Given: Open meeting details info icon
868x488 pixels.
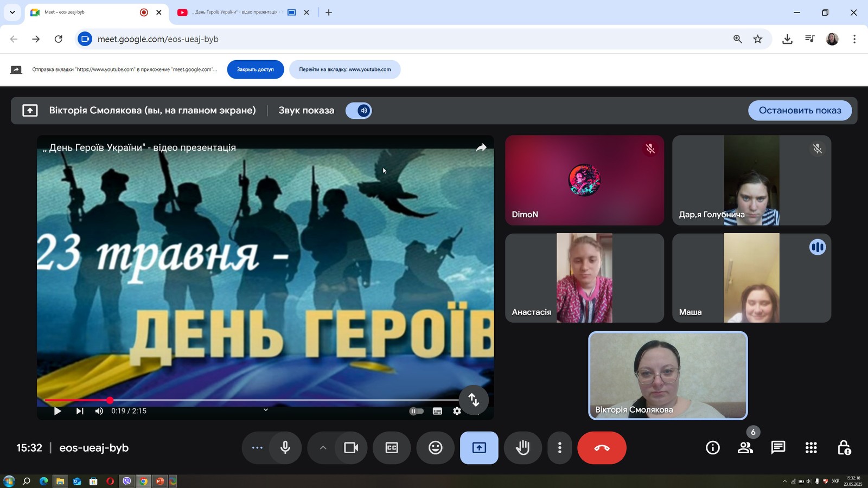Looking at the screenshot, I should pyautogui.click(x=713, y=448).
